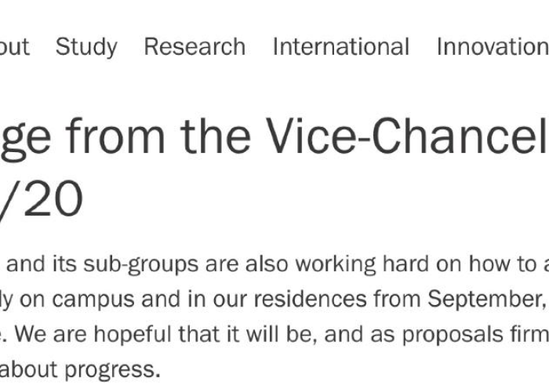Open the Study navigation item

pos(86,47)
